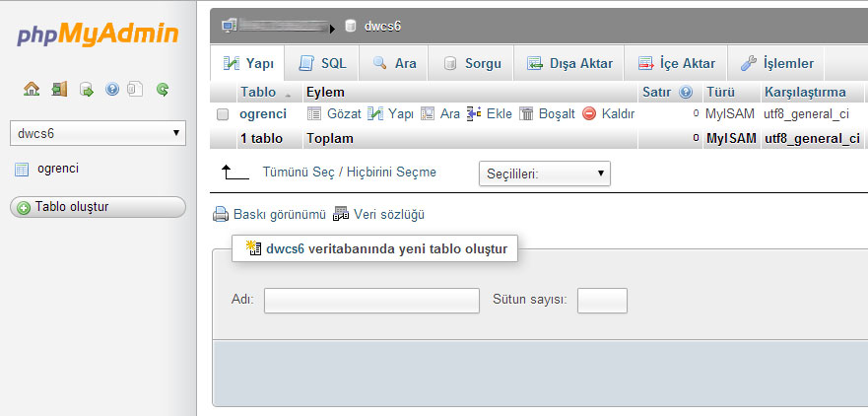Click the log out door icon
This screenshot has width=868, height=416.
point(59,89)
